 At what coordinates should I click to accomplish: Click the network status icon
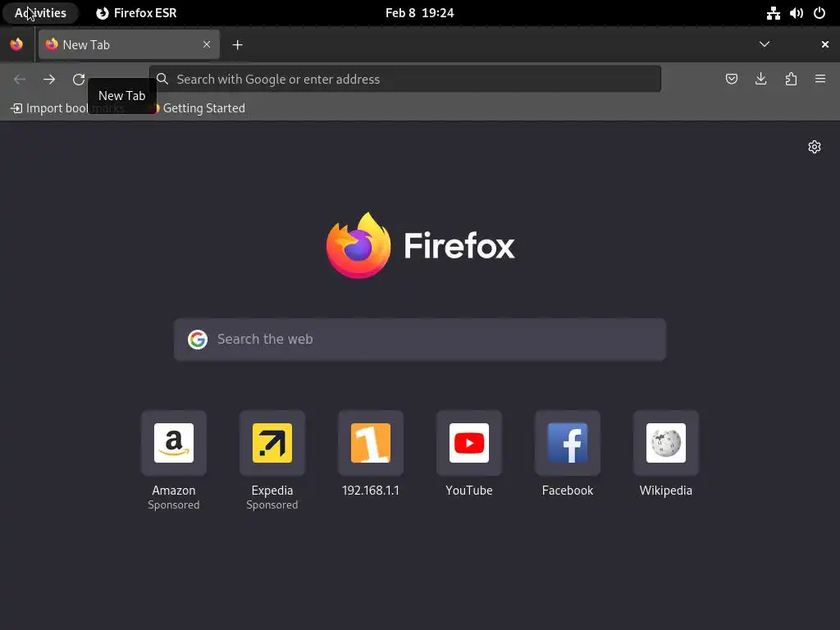coord(773,13)
